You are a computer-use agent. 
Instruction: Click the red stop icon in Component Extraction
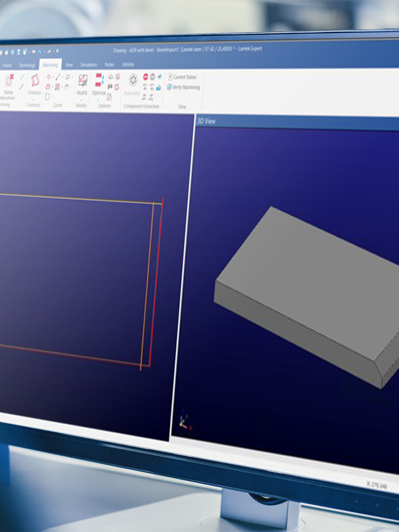[145, 77]
